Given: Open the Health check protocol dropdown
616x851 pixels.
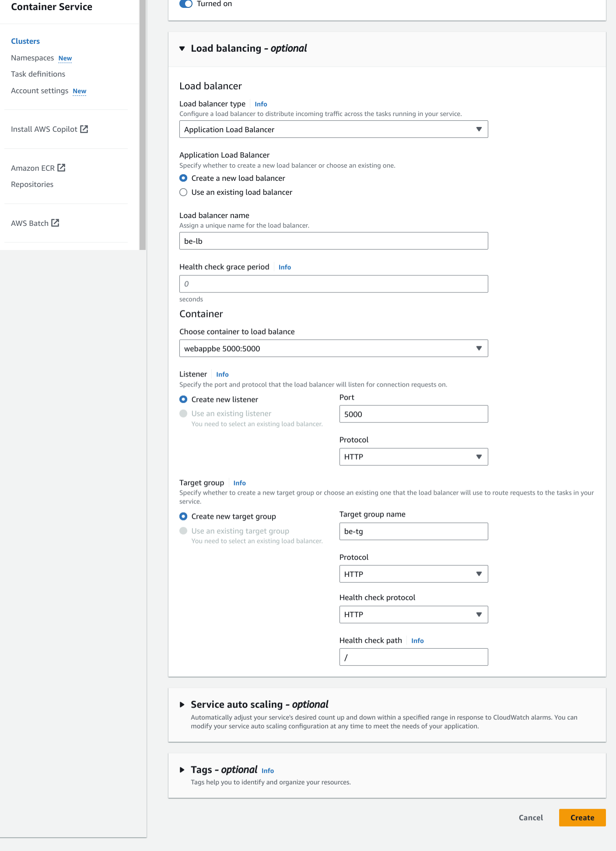Looking at the screenshot, I should click(413, 615).
